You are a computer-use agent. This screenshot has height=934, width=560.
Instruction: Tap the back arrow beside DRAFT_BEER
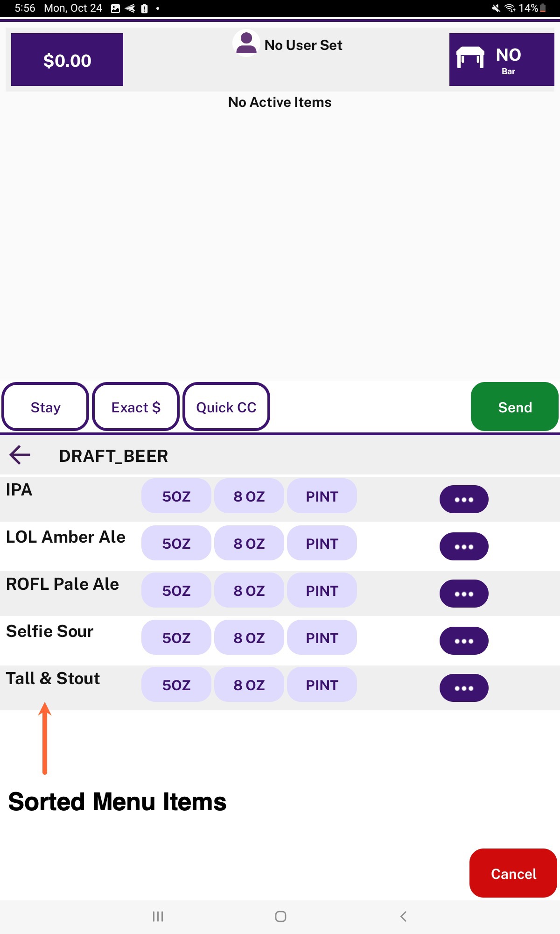20,455
